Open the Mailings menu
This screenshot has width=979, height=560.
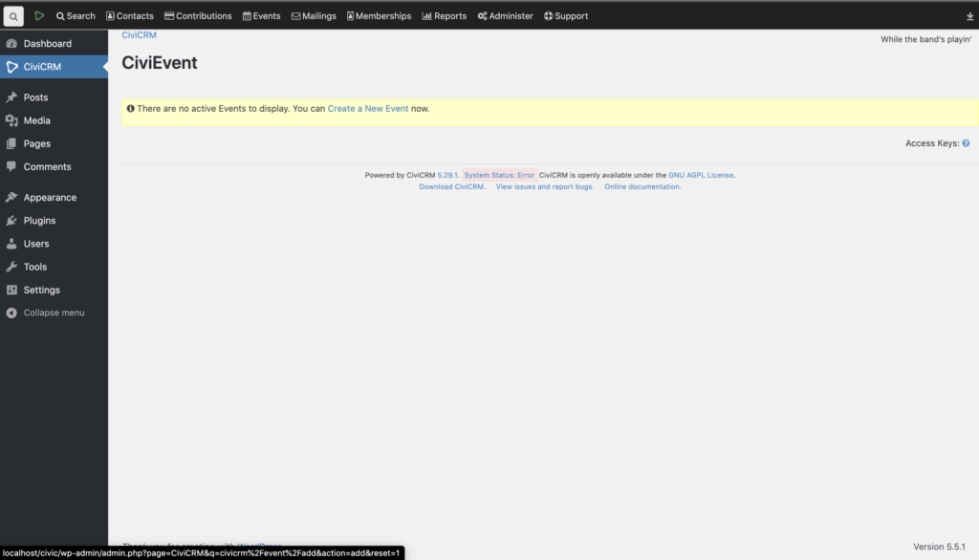pyautogui.click(x=314, y=16)
